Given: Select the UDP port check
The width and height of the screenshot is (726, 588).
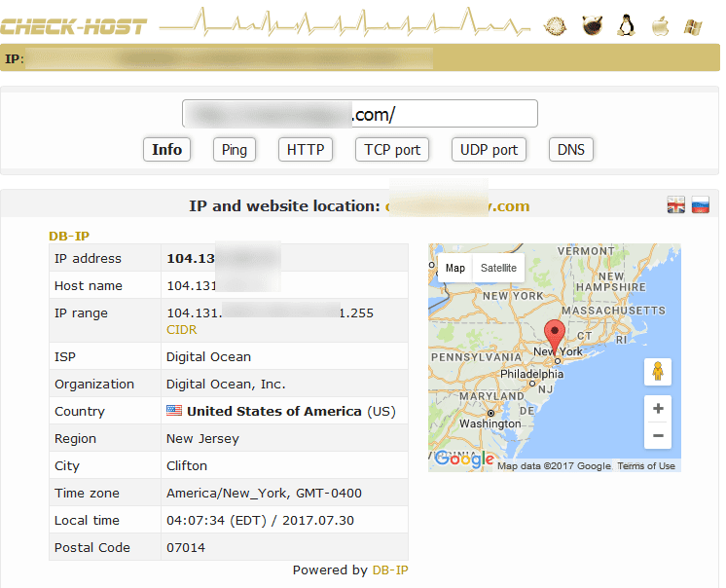Looking at the screenshot, I should (489, 149).
